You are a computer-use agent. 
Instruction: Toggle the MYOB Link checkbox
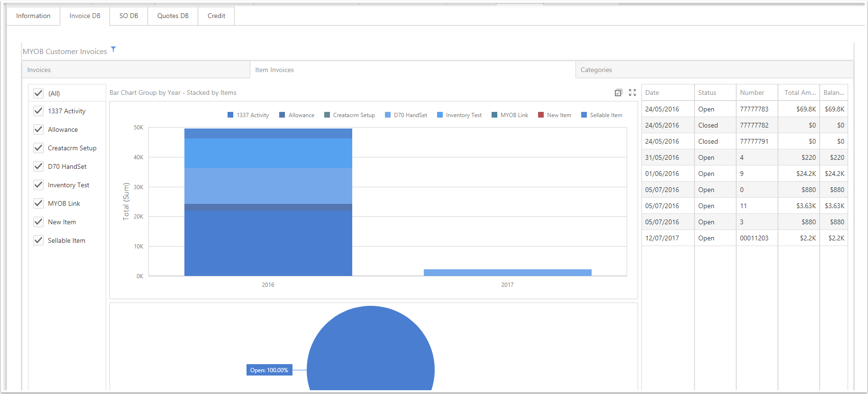[38, 203]
